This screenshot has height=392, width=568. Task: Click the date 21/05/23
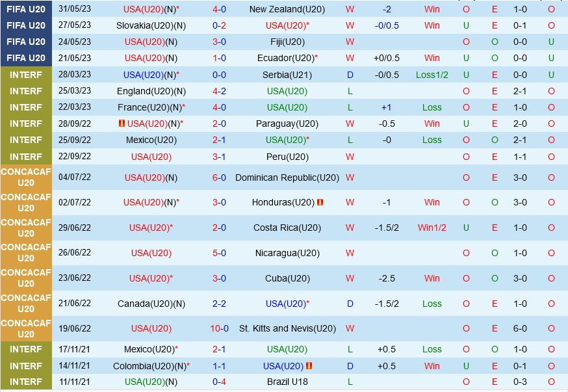(x=75, y=58)
